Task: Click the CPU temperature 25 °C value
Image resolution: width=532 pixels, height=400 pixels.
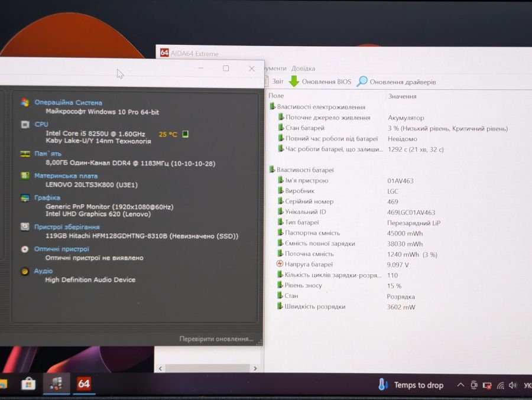Action: [168, 134]
